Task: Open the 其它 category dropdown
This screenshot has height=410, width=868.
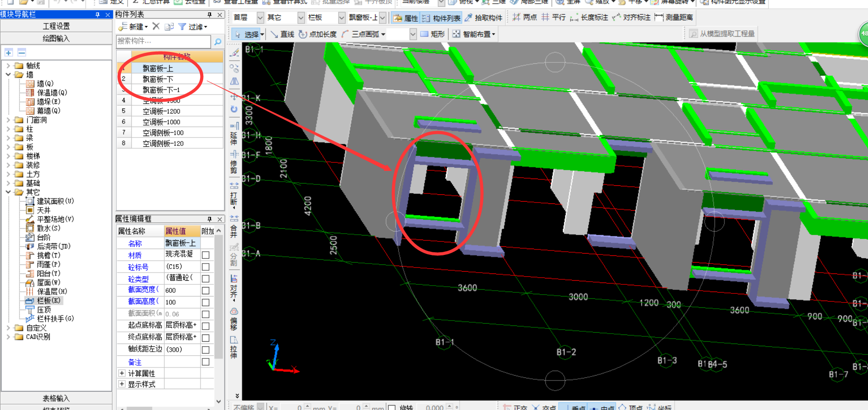Action: coord(301,18)
